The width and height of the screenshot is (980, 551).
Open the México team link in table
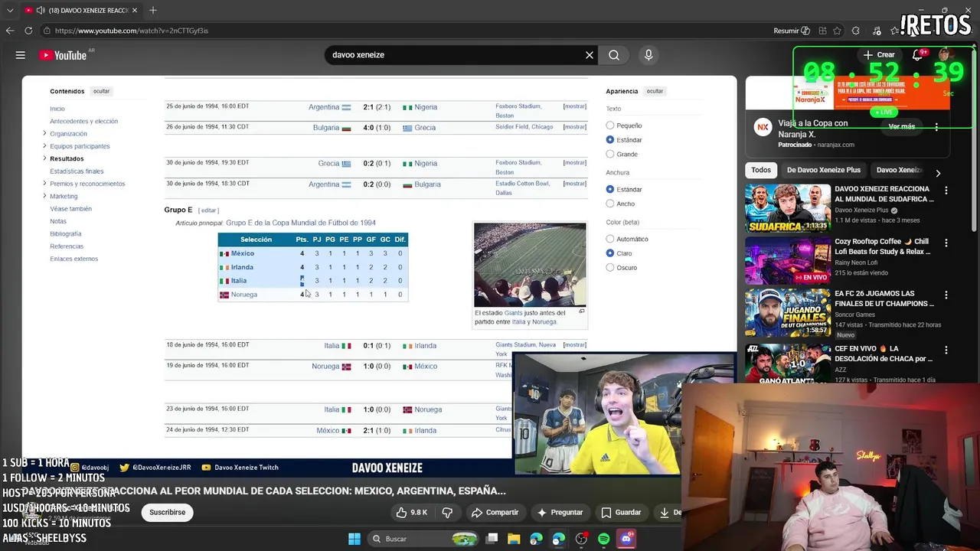click(x=243, y=253)
